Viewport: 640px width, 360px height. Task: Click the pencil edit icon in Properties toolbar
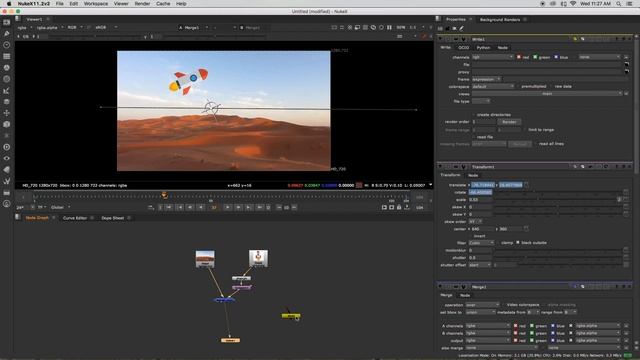point(462,29)
